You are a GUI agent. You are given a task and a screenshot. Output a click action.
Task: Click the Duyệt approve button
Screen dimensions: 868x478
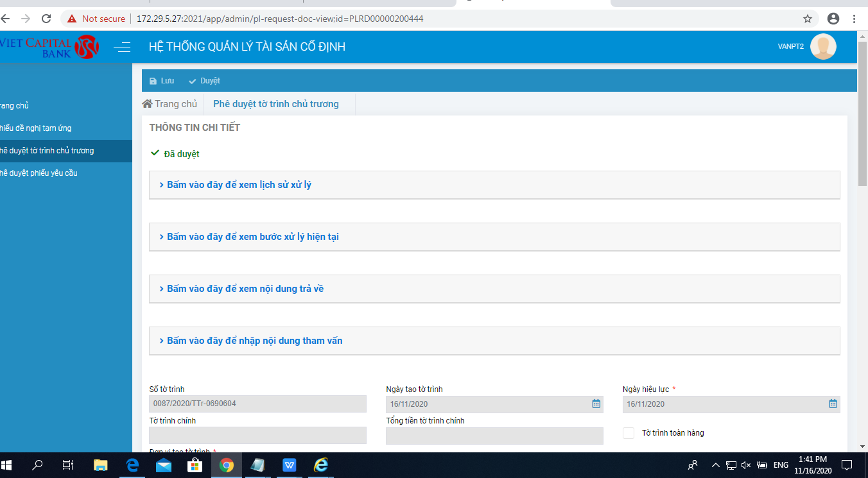[x=204, y=81]
